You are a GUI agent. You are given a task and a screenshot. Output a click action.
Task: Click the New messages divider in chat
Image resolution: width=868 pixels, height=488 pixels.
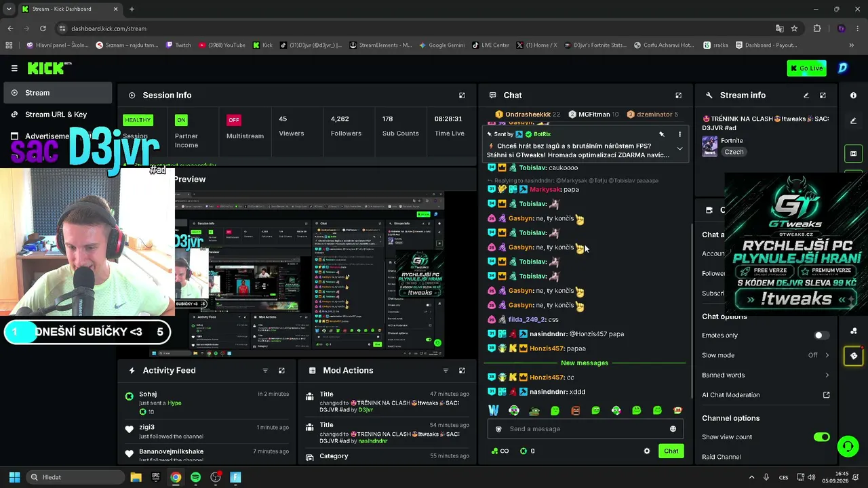coord(585,363)
